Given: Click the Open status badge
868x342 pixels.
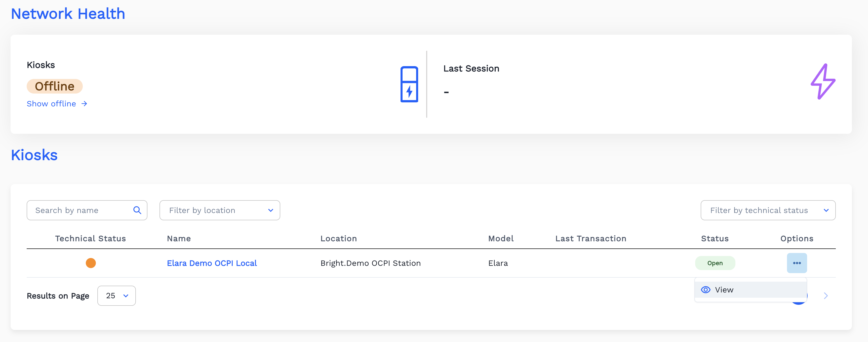Looking at the screenshot, I should click(715, 263).
